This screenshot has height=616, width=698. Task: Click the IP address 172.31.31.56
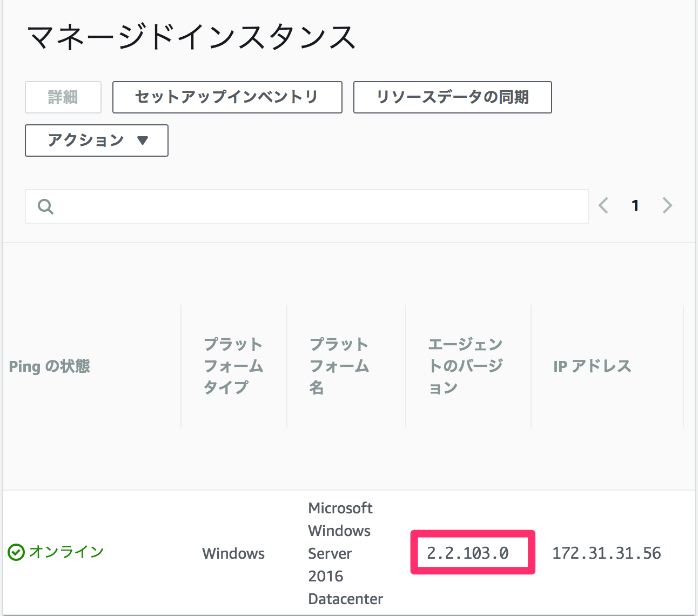[x=606, y=553]
